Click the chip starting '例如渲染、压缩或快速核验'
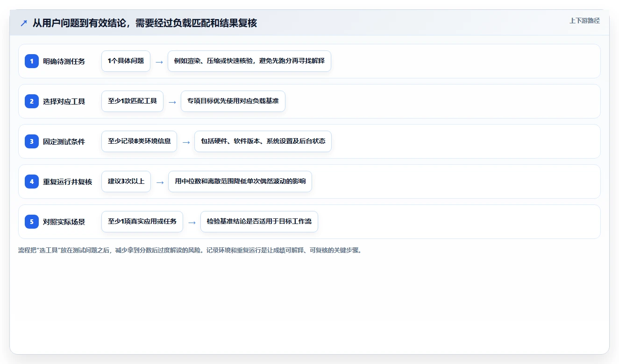 249,61
